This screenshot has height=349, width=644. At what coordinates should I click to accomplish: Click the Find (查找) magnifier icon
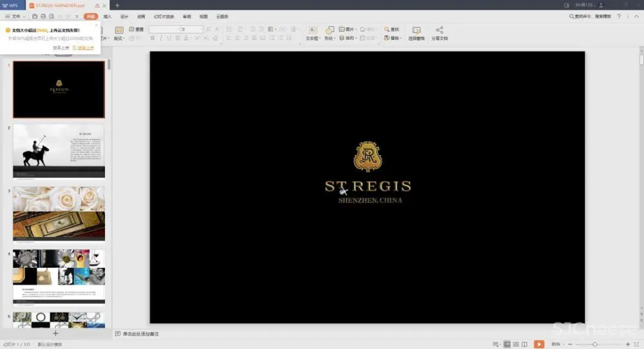coord(386,30)
